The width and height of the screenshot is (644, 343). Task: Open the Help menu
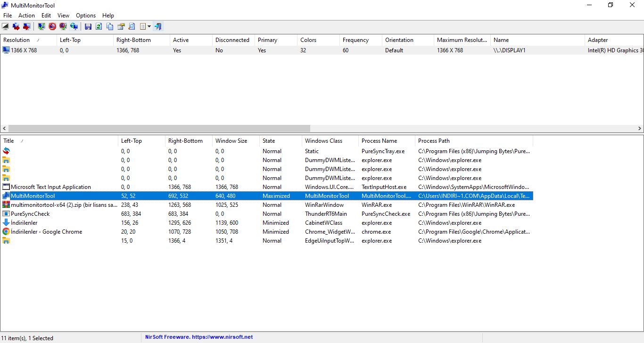108,16
